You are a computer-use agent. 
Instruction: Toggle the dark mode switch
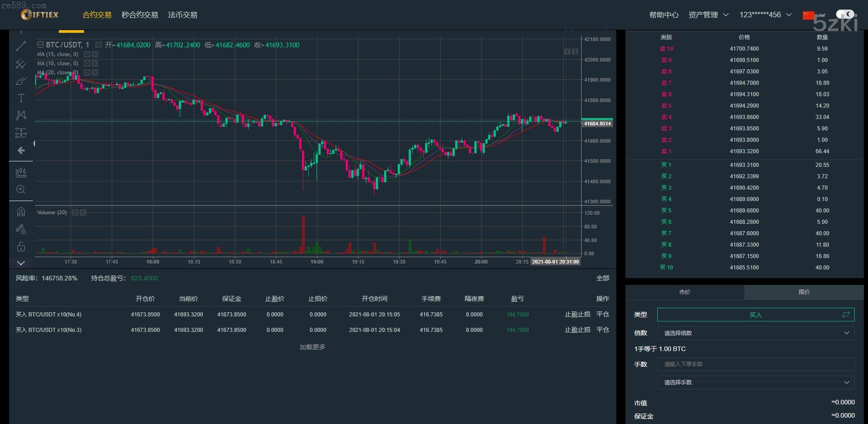(845, 15)
